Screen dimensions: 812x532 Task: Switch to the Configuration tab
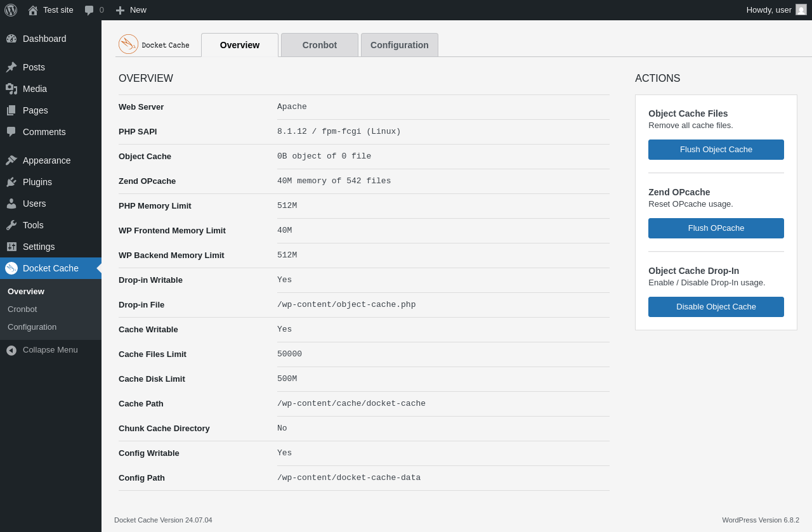pyautogui.click(x=400, y=45)
